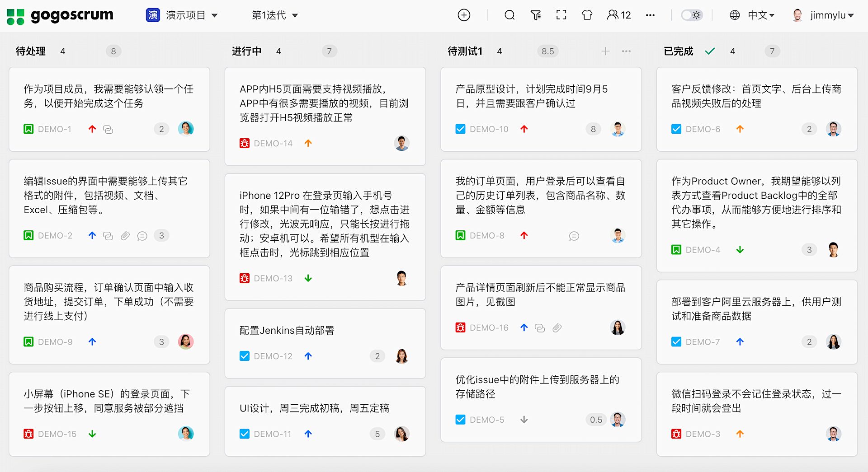The width and height of the screenshot is (868, 472).
Task: Click DEMO-16 linked issues icon
Action: point(540,328)
